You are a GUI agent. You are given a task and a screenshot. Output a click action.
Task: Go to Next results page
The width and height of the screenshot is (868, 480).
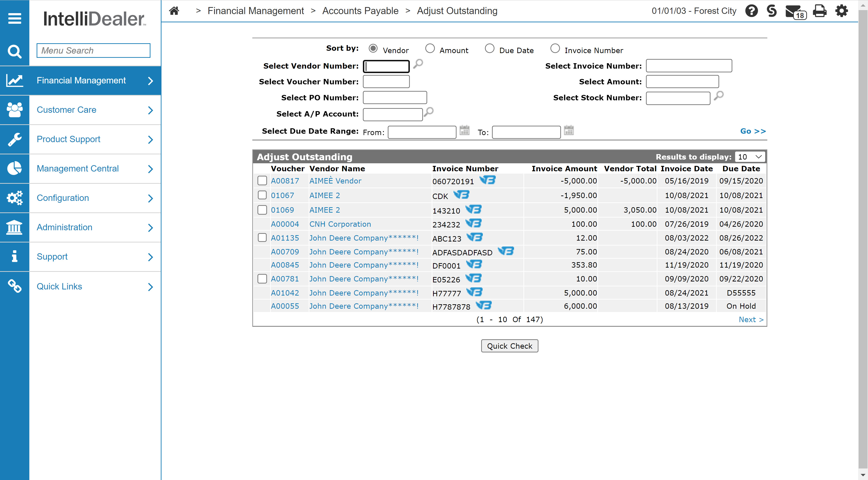pyautogui.click(x=751, y=320)
